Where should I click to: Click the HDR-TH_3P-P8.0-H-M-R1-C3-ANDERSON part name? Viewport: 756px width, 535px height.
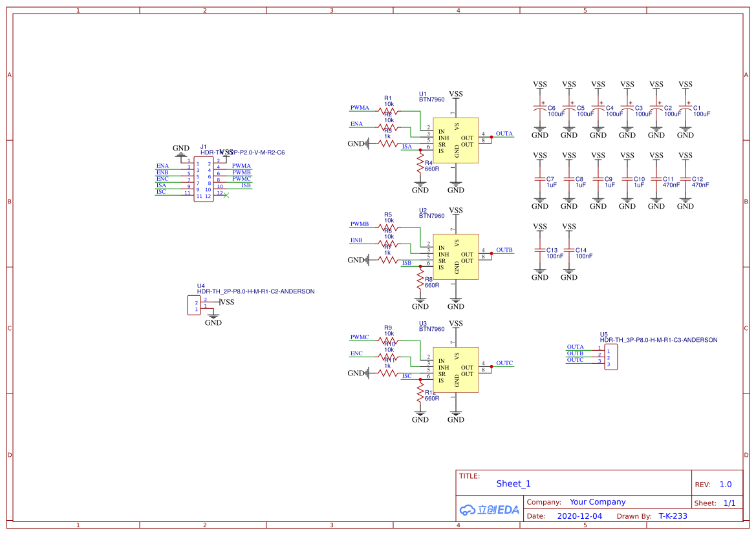pos(658,340)
